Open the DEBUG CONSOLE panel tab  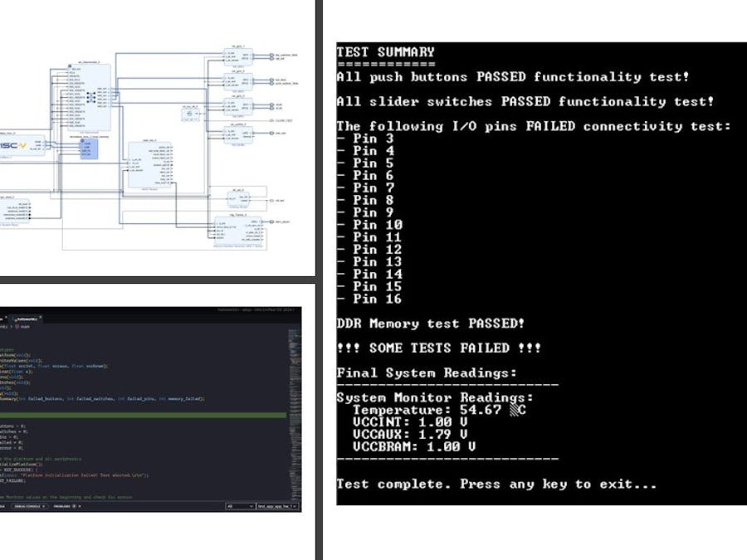(27, 506)
